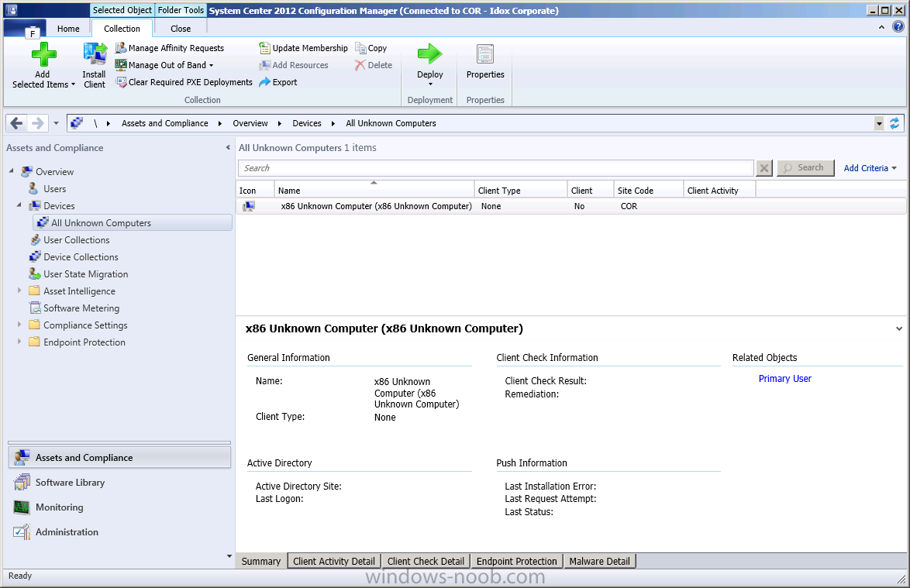Click the red Delete button
Screen dimensions: 910x588
(374, 65)
